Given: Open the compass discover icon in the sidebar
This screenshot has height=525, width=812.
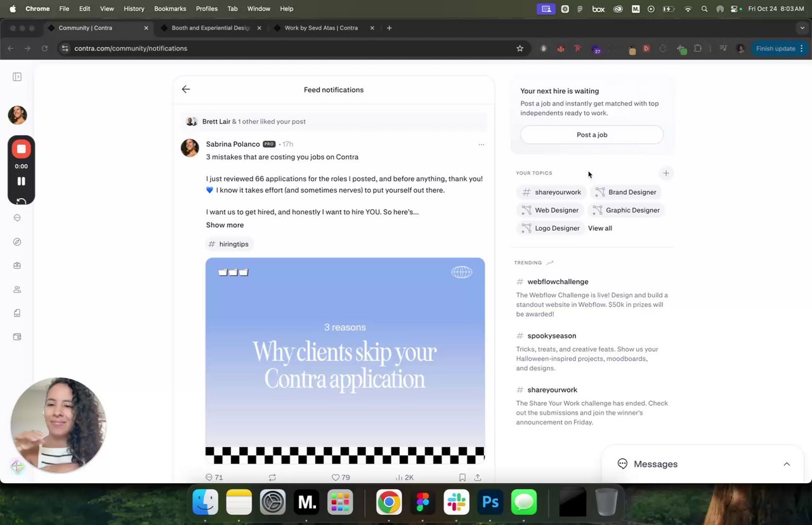Looking at the screenshot, I should (x=17, y=242).
